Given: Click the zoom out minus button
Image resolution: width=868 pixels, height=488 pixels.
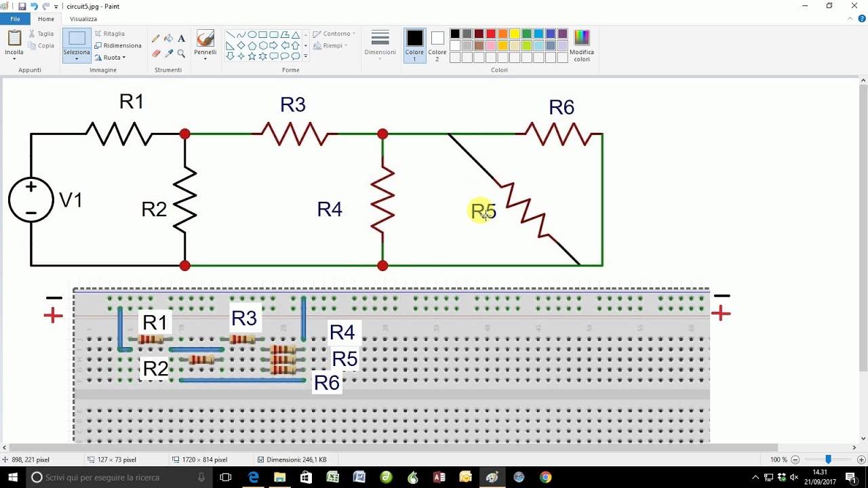Looking at the screenshot, I should [x=795, y=460].
